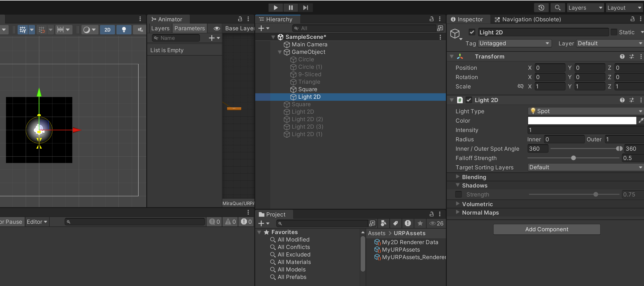Image resolution: width=644 pixels, height=286 pixels.
Task: Click the Step forward button
Action: coord(305,8)
